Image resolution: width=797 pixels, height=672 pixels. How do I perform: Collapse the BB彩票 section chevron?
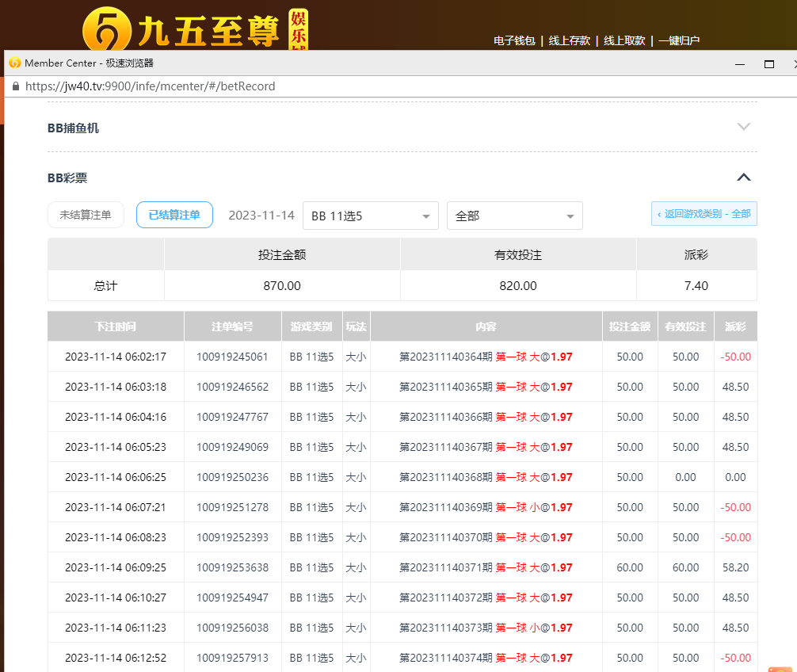click(x=743, y=178)
